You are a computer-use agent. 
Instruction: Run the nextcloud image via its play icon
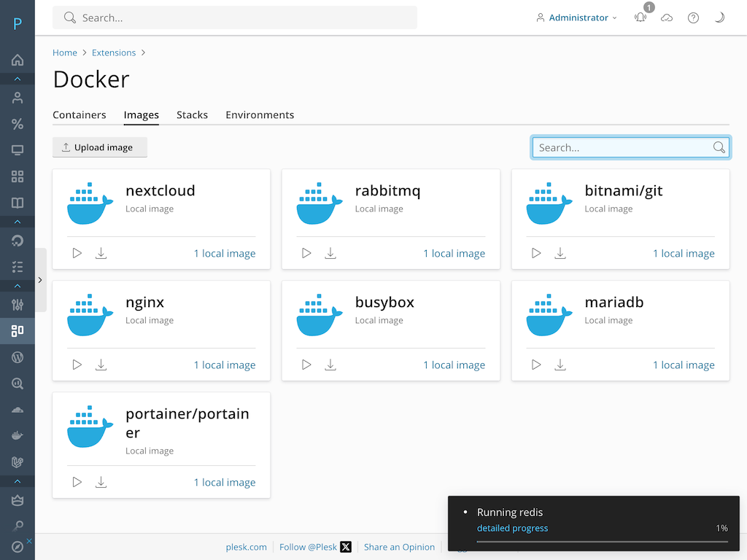[x=77, y=252]
